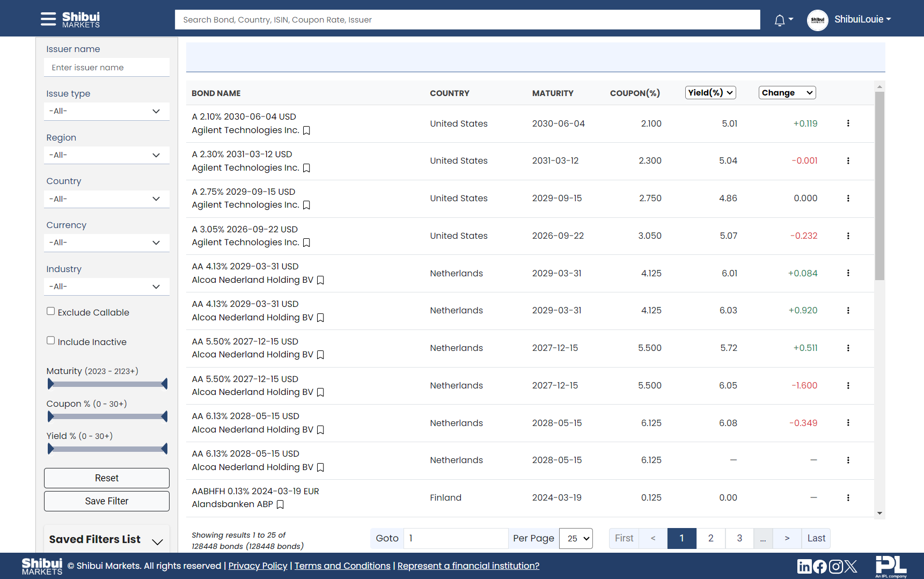Open the Industry filter dropdown
Screen dimensions: 924x579
click(x=107, y=287)
